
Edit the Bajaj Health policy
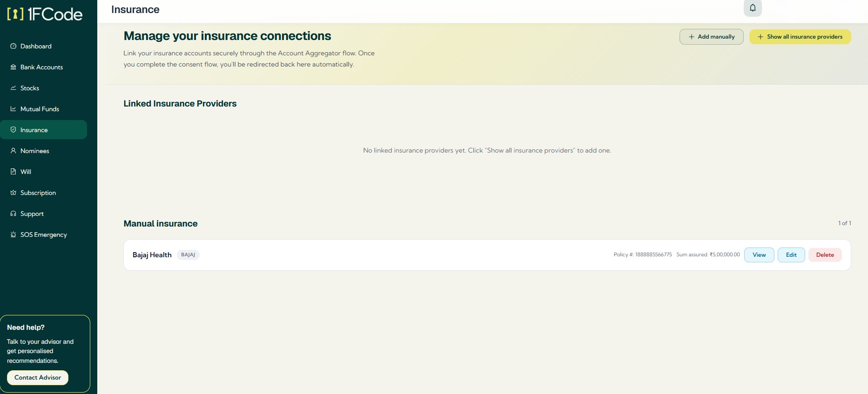click(x=791, y=255)
